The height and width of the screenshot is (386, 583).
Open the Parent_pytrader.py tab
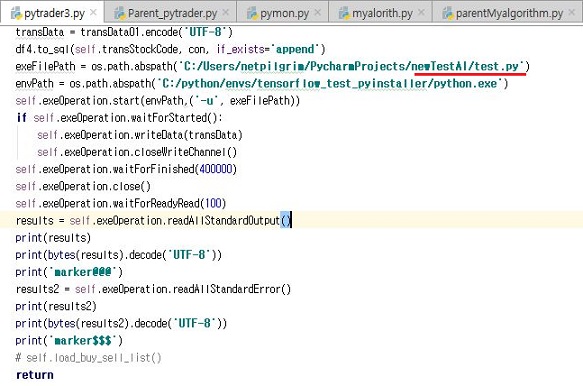pyautogui.click(x=170, y=13)
